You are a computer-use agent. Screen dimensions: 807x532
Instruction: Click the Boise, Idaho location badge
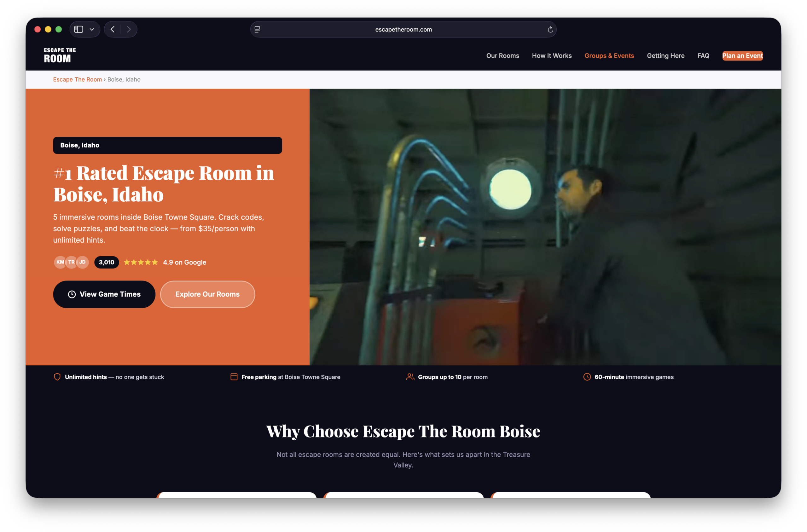pos(167,145)
